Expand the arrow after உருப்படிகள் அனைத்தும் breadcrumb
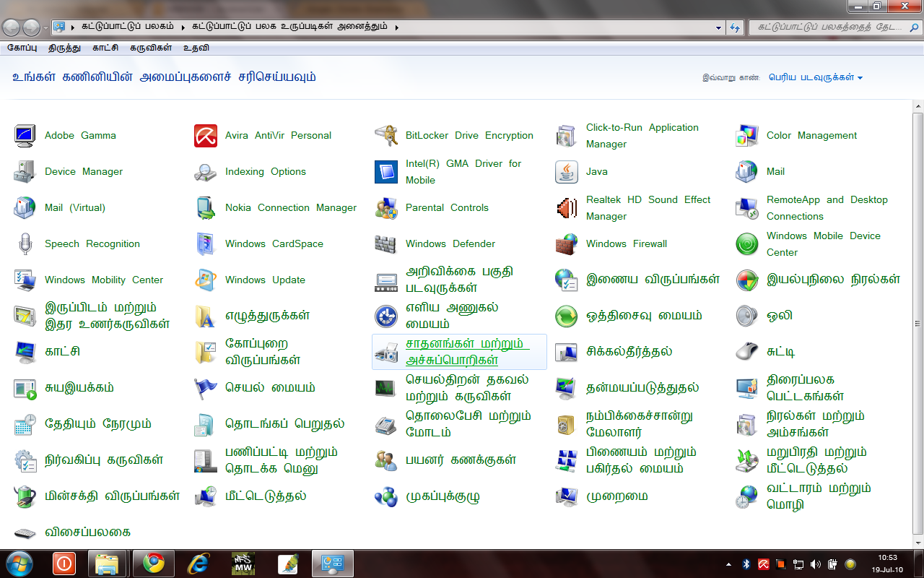The width and height of the screenshot is (924, 578). tap(397, 27)
